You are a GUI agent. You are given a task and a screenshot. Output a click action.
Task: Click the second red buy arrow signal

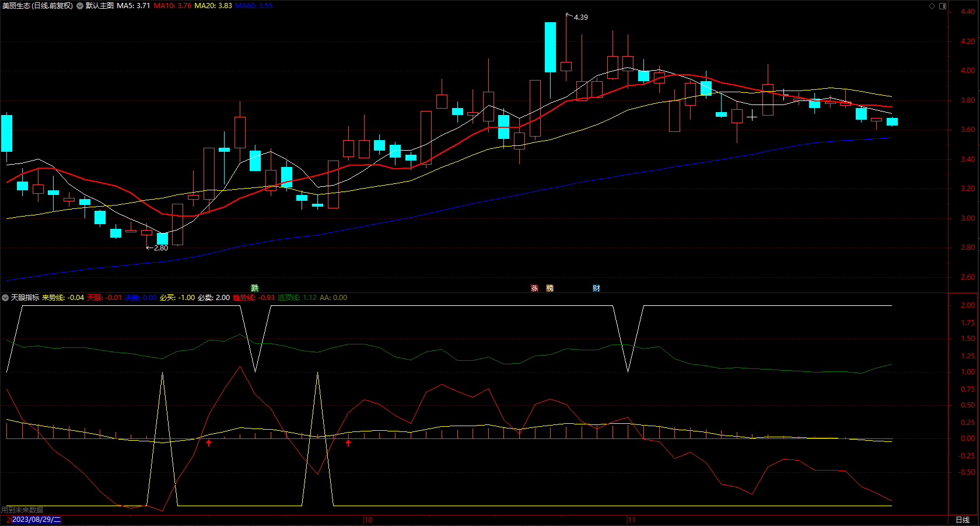pyautogui.click(x=348, y=443)
